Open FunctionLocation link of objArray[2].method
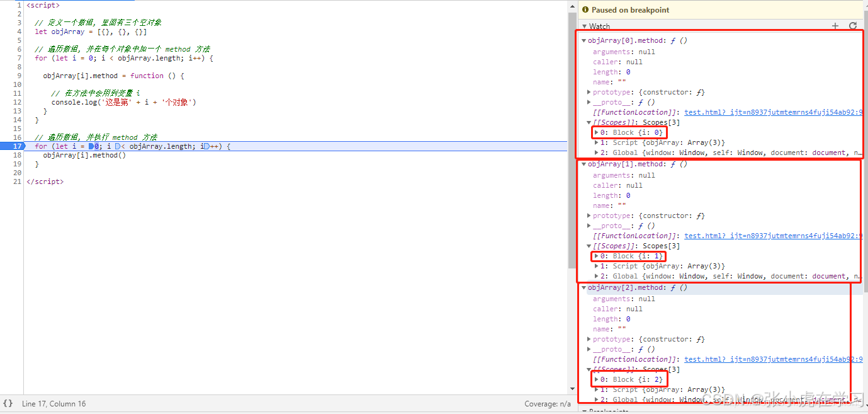The image size is (868, 414). pos(773,360)
